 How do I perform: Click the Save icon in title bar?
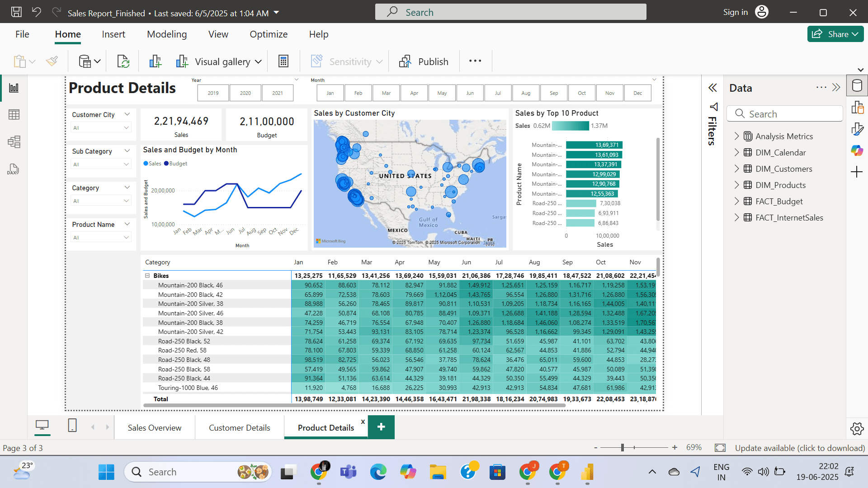tap(16, 12)
